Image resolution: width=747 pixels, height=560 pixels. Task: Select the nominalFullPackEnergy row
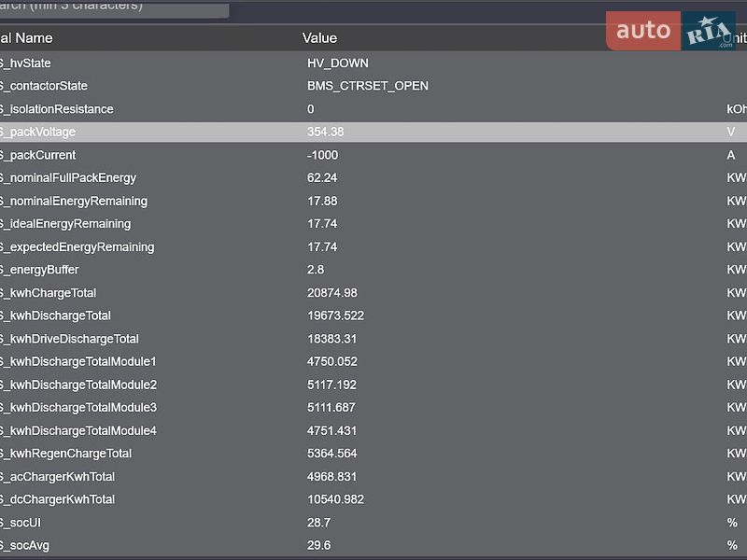click(x=373, y=177)
